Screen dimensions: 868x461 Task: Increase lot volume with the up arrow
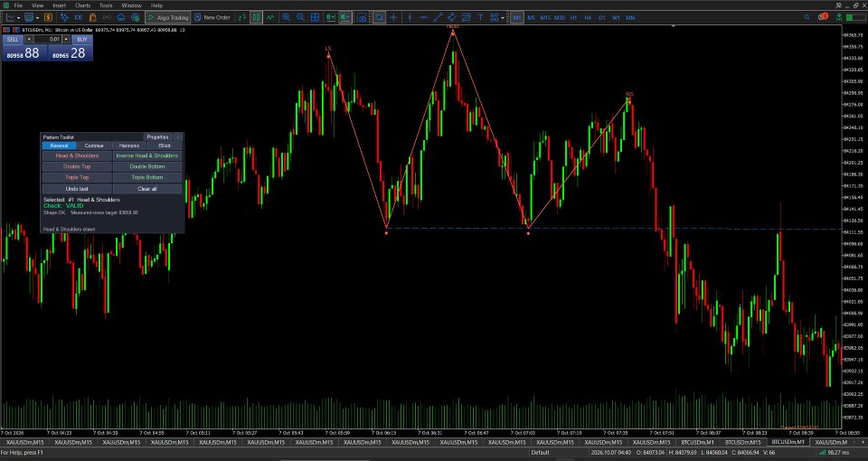pyautogui.click(x=66, y=39)
